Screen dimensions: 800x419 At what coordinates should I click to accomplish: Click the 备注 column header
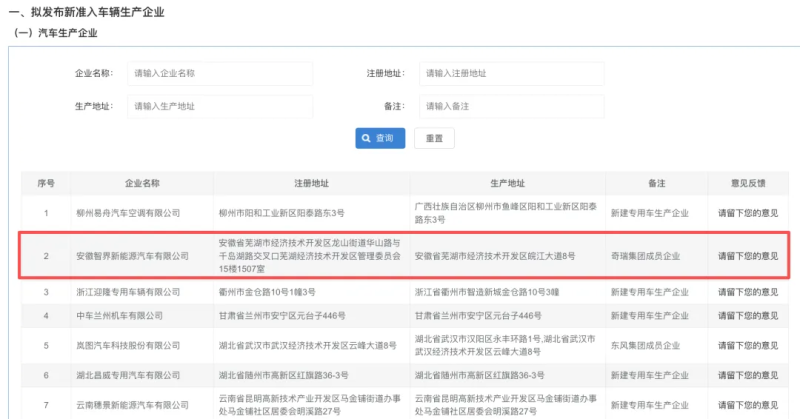coord(657,183)
